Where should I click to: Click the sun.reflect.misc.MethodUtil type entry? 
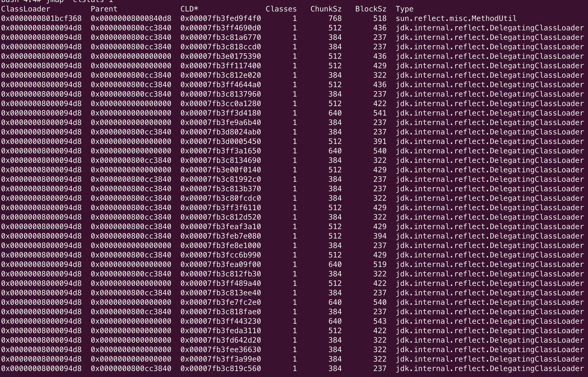(456, 18)
